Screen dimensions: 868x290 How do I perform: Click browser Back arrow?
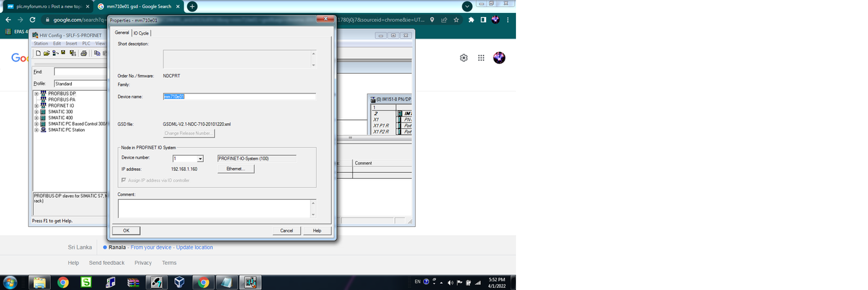(9, 20)
